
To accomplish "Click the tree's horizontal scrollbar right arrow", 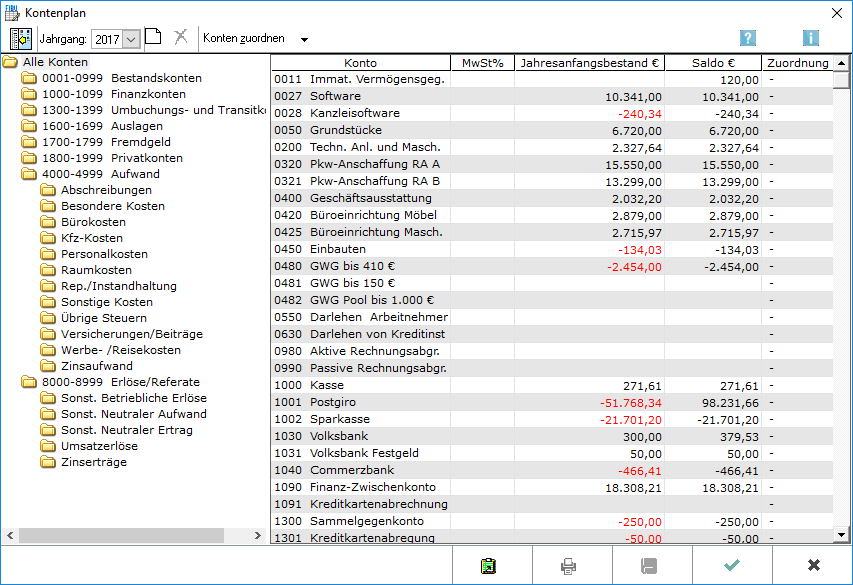I will point(257,535).
